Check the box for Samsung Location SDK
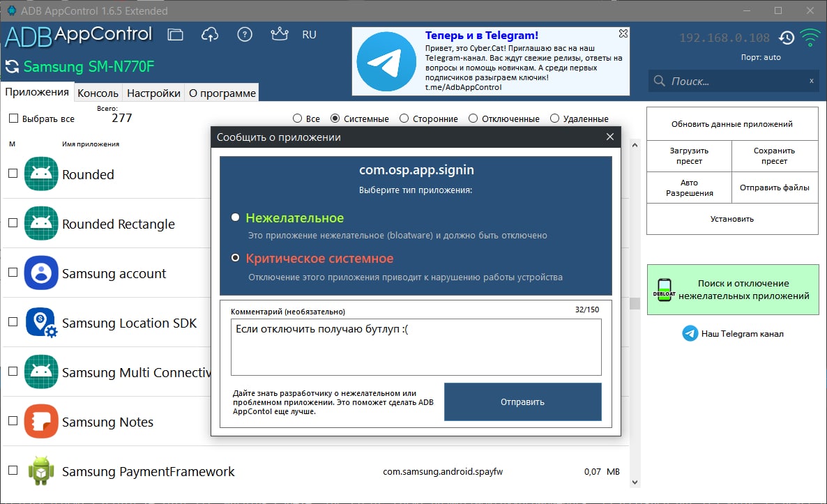This screenshot has height=504, width=827. point(13,322)
